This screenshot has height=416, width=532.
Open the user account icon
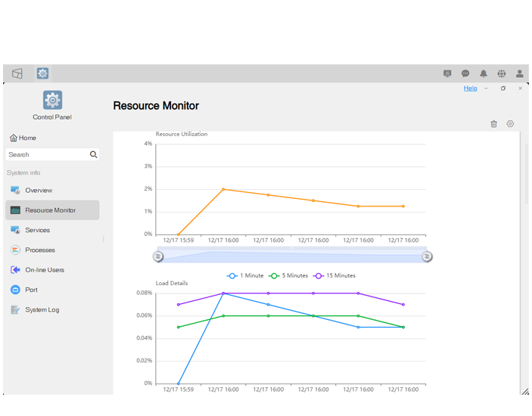tap(520, 73)
